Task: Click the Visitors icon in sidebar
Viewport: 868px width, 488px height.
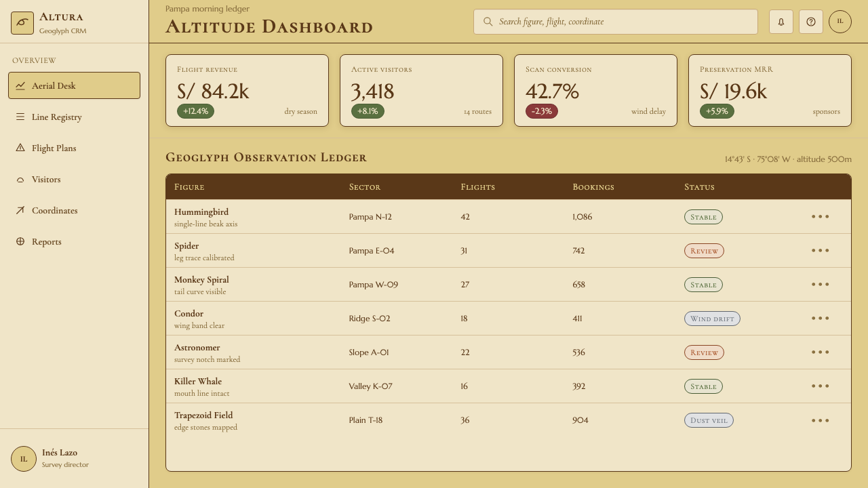Action: click(20, 179)
